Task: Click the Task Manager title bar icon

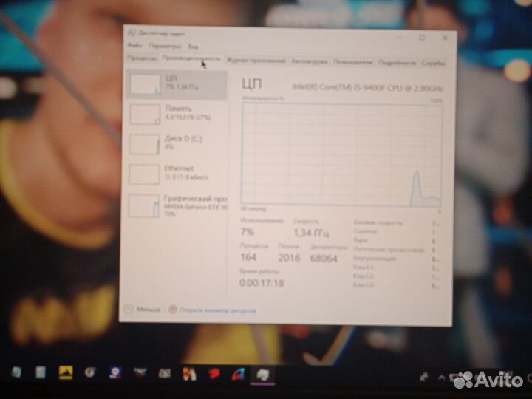Action: coord(132,33)
